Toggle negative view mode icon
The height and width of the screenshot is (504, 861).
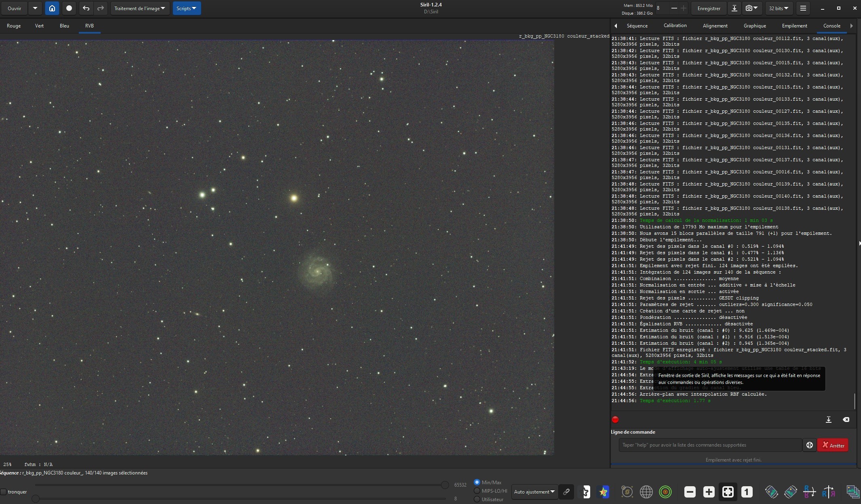point(585,492)
